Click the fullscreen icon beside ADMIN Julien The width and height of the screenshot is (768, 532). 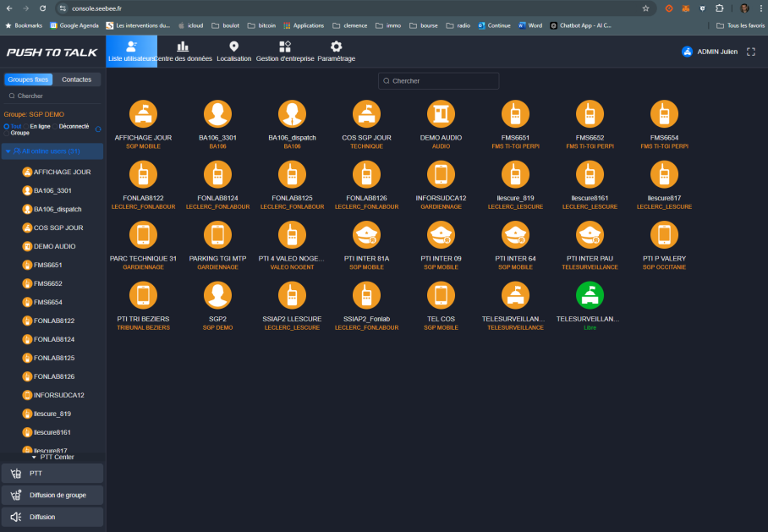751,52
